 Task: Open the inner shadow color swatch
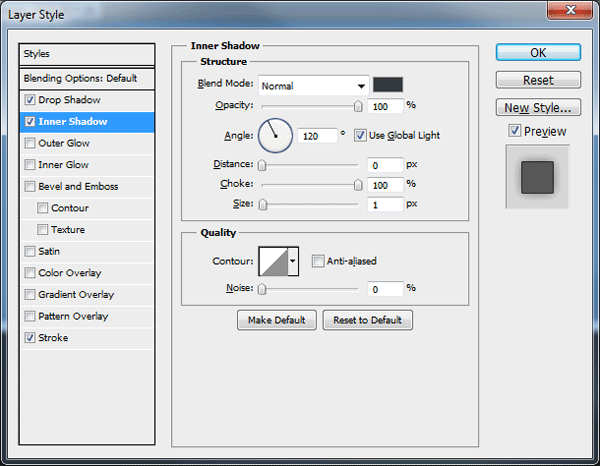(x=388, y=85)
